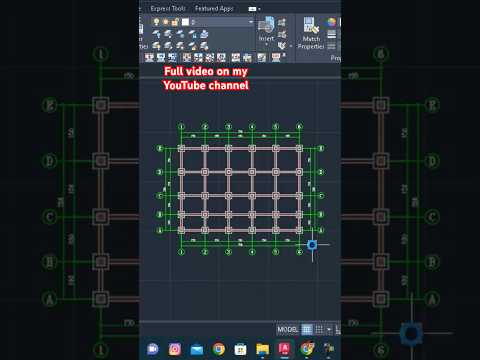480x360 pixels.
Task: Toggle the layer freeze sun icon
Action: (165, 22)
